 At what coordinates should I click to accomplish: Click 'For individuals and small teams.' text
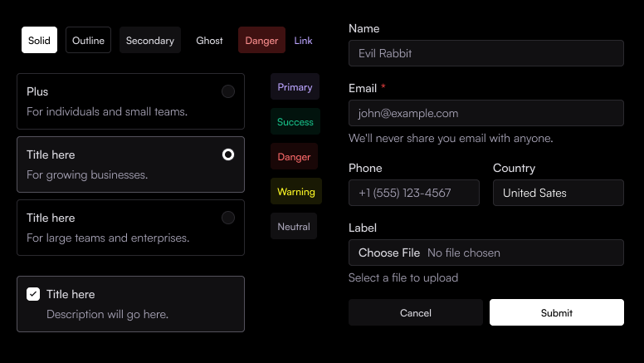click(x=107, y=111)
